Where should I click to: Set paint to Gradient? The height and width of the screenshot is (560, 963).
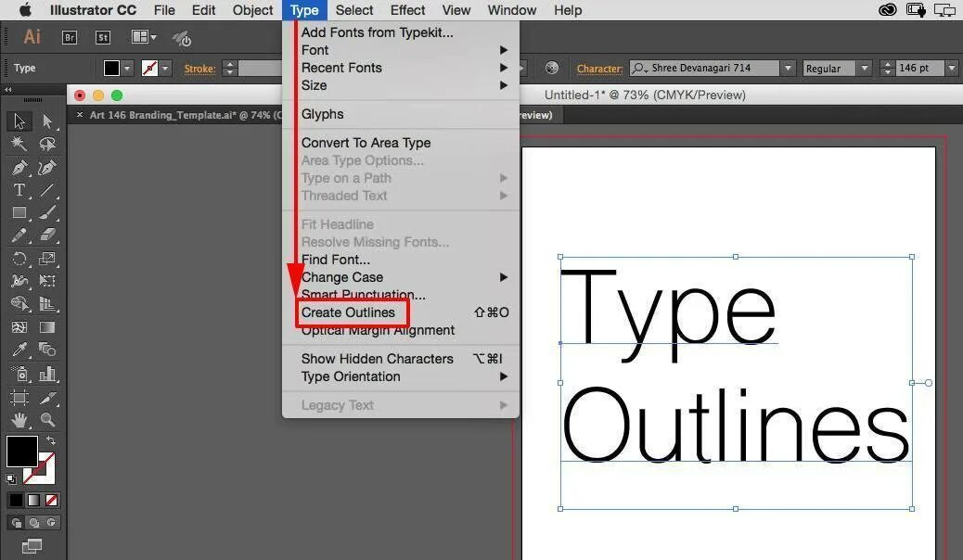pyautogui.click(x=33, y=501)
